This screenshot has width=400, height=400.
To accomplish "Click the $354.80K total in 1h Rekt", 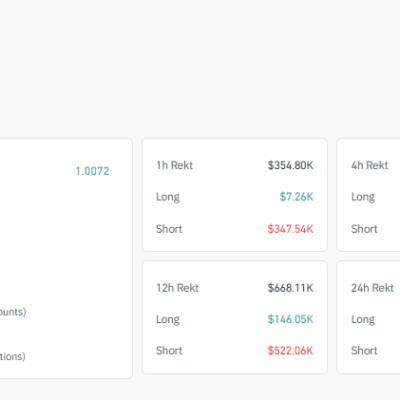I will click(290, 165).
